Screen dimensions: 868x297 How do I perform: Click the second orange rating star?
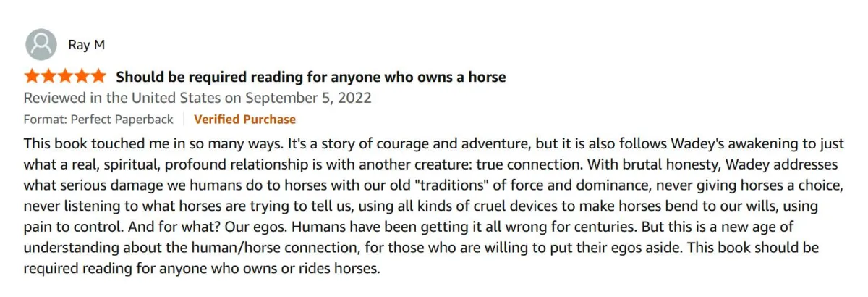click(49, 77)
